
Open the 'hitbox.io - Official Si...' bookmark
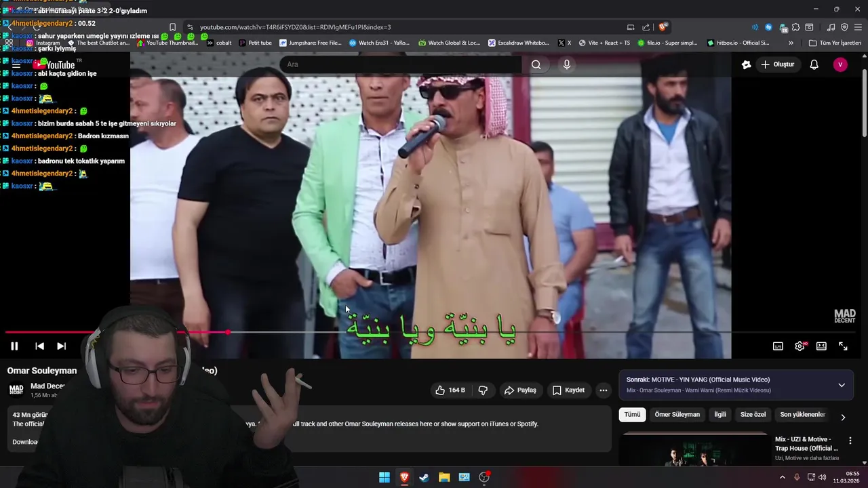[738, 43]
